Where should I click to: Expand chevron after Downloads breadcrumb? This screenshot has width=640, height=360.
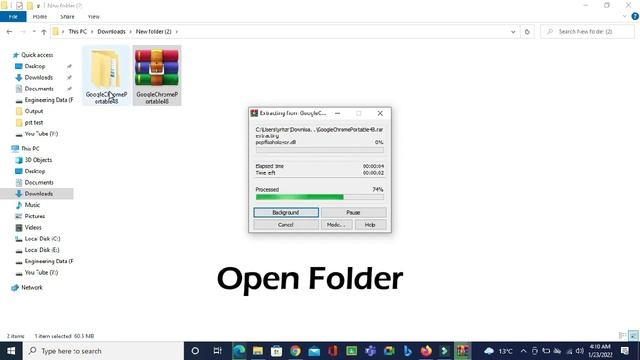coord(131,31)
